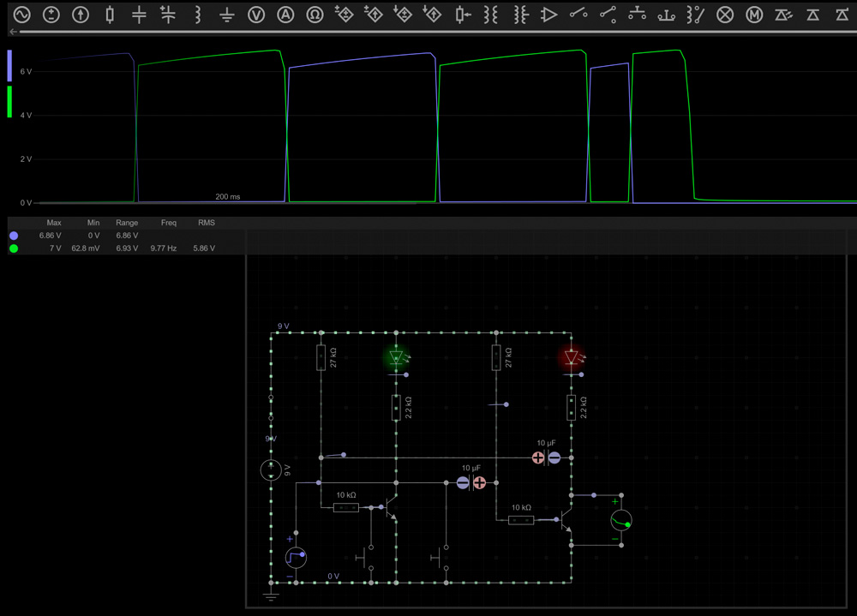Screen dimensions: 857x616
Task: Pick the inductor coil component
Action: click(197, 15)
